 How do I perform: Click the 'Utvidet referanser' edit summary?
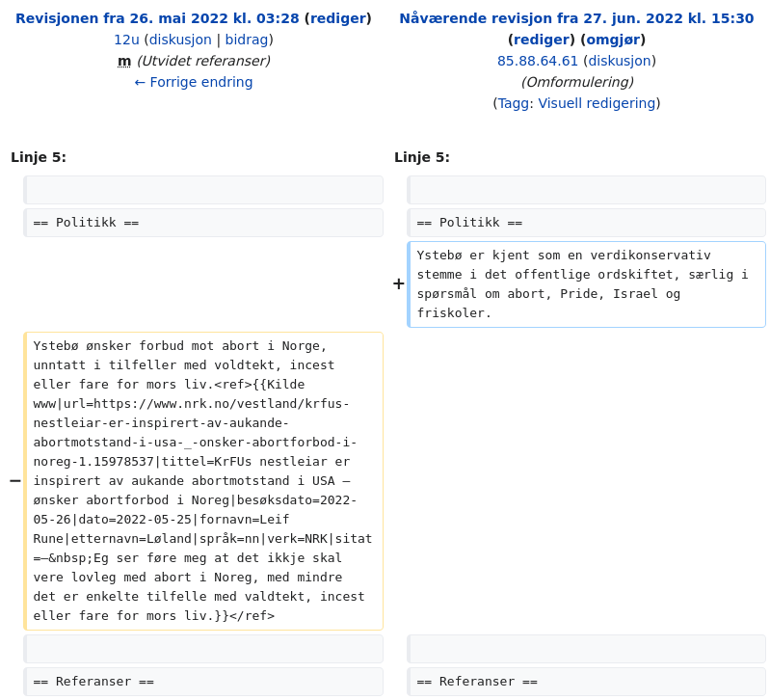click(203, 61)
